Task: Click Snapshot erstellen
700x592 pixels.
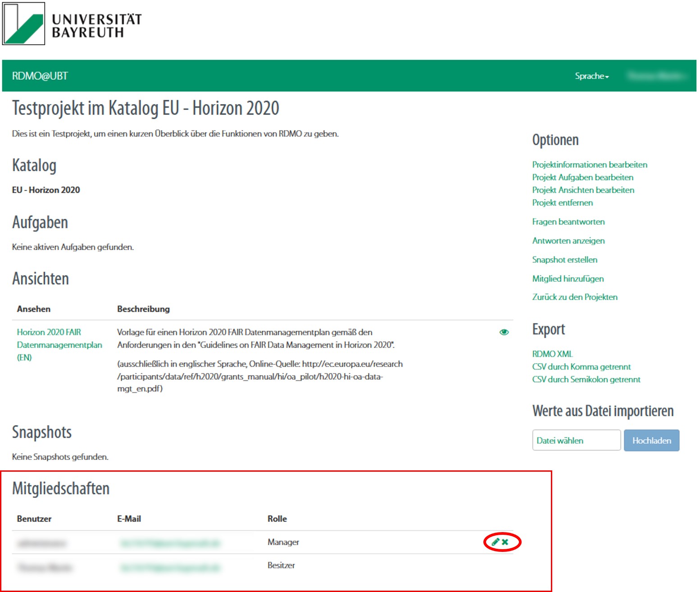Action: click(564, 260)
